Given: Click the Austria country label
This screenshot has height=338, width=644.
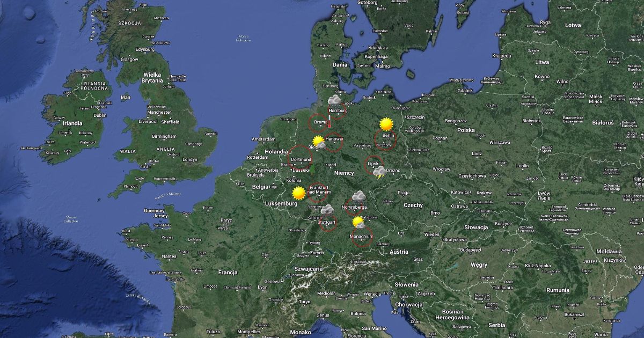Looking at the screenshot, I should point(399,252).
